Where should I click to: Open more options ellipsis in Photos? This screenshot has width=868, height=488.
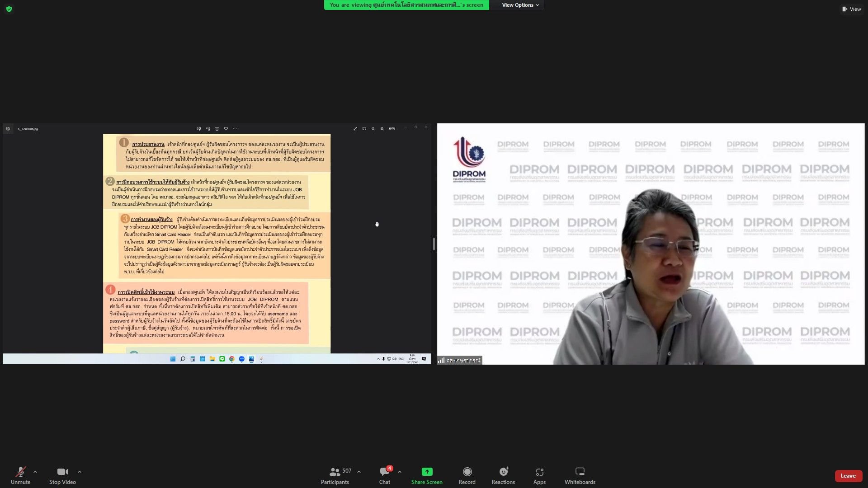coord(235,129)
